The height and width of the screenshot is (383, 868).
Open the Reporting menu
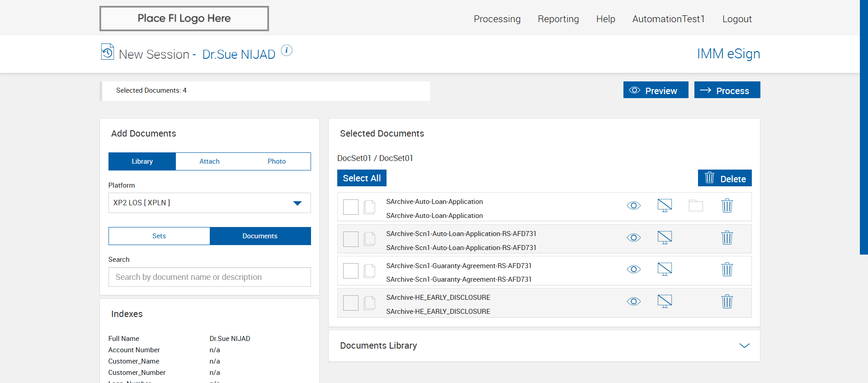pos(558,19)
